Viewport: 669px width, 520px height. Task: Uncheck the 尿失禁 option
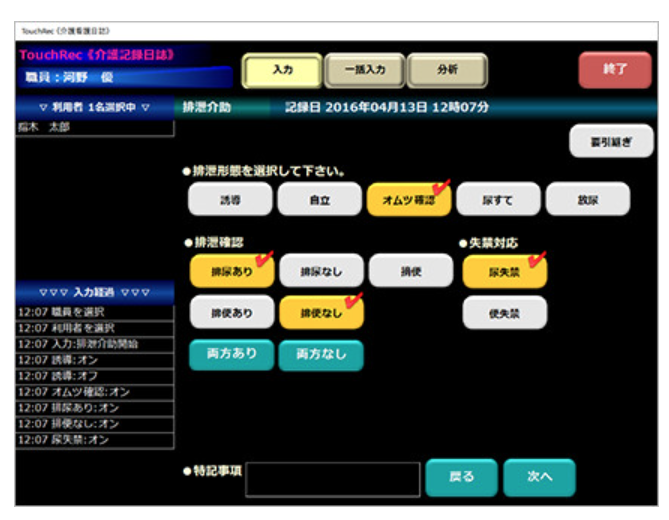(x=504, y=270)
